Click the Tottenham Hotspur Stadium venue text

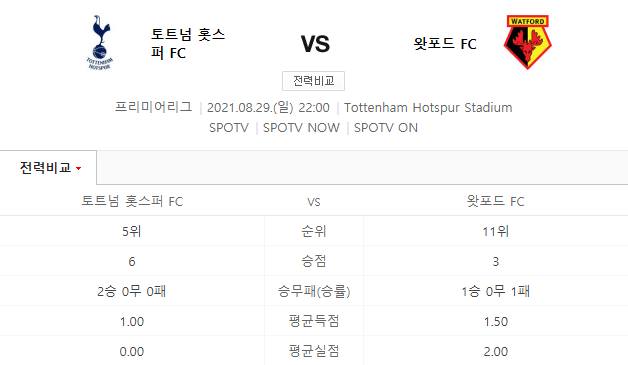(428, 108)
